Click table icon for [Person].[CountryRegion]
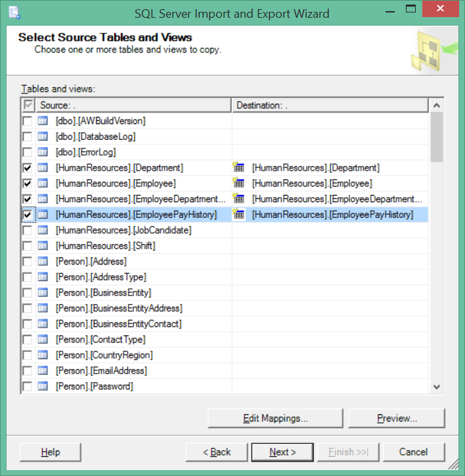This screenshot has height=476, width=465. (43, 355)
